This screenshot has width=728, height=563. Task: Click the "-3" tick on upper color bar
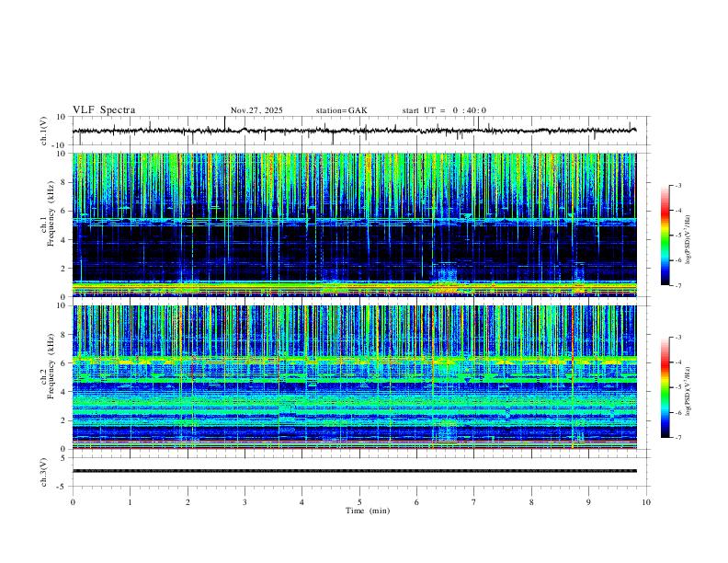677,185
